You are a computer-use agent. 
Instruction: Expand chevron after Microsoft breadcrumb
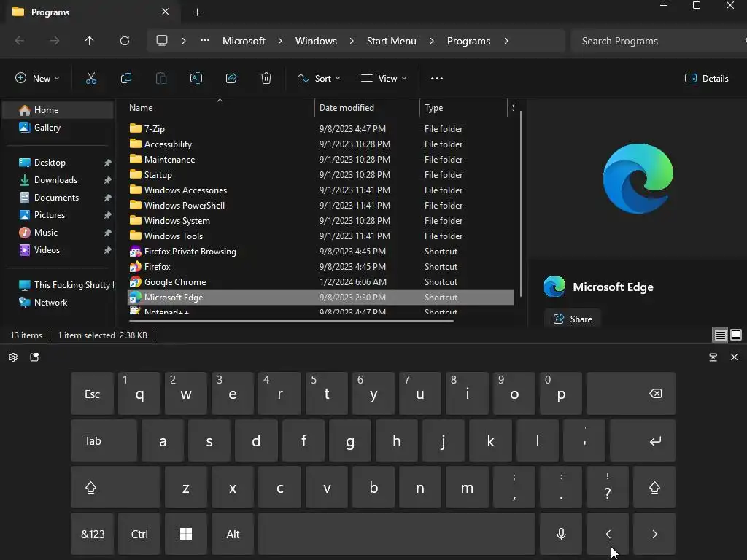point(280,41)
